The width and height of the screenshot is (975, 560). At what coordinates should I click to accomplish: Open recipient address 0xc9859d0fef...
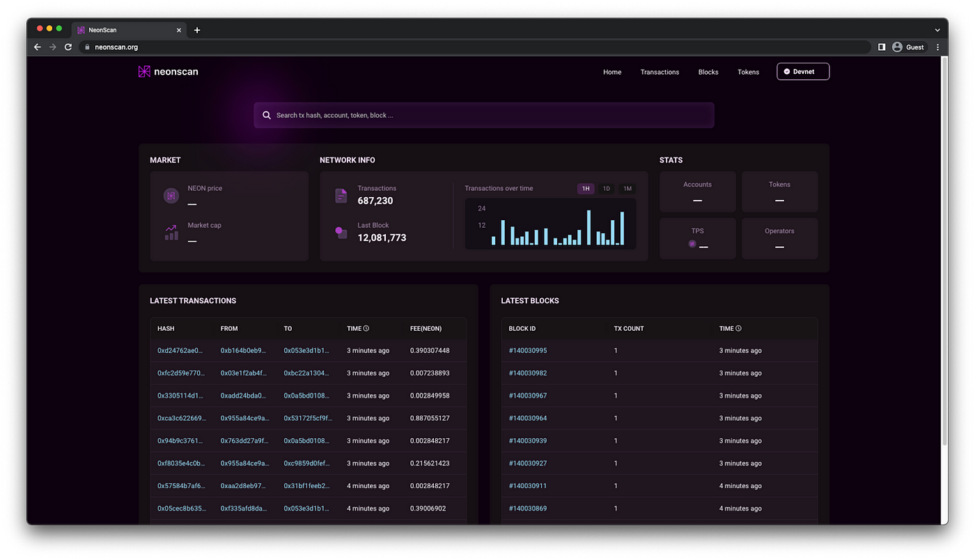tap(307, 463)
